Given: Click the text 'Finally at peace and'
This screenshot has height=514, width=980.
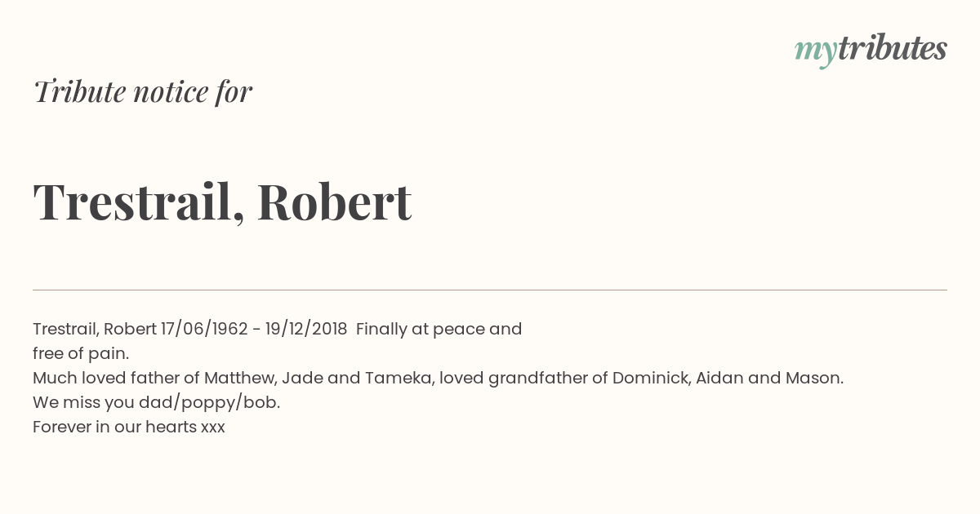Looking at the screenshot, I should 439,329.
